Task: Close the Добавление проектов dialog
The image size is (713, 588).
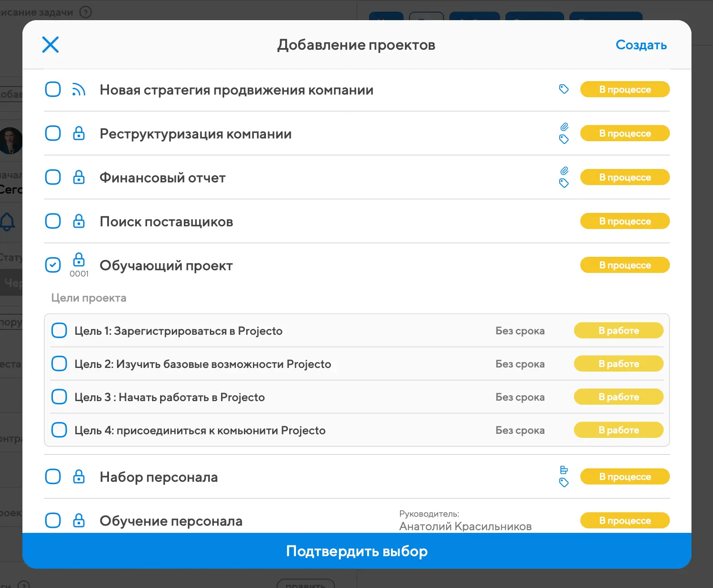Action: pyautogui.click(x=50, y=45)
